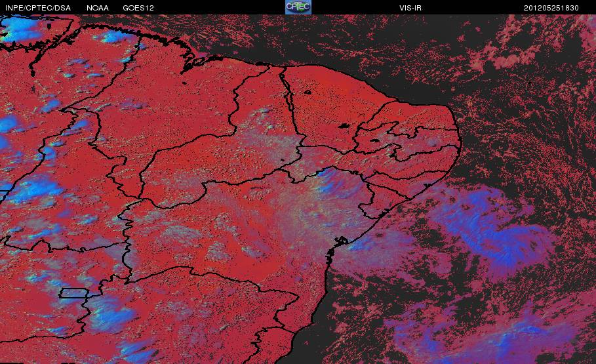The image size is (596, 364).
Task: Click the CPTEC logo in header
Action: click(x=298, y=7)
